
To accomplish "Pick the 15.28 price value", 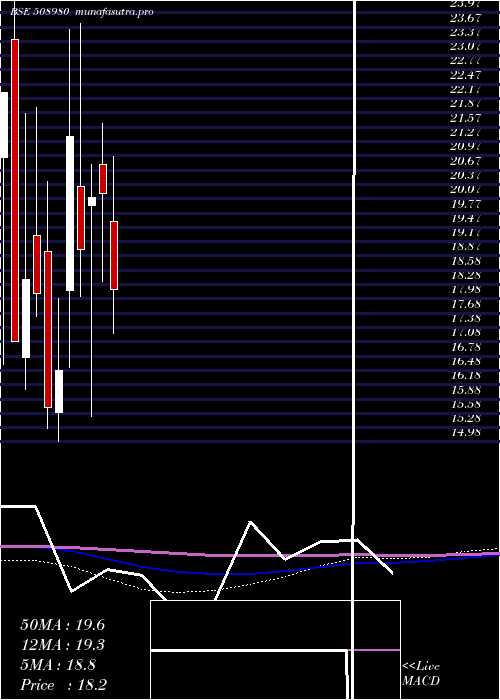I will [466, 418].
